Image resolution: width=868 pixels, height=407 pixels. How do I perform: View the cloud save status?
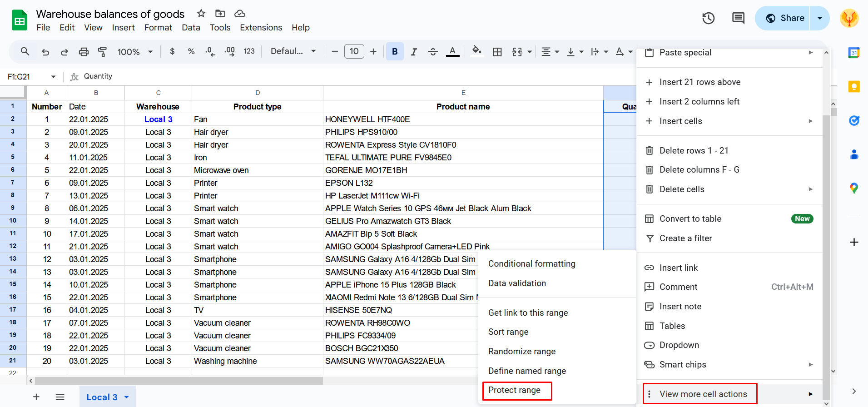(x=240, y=14)
